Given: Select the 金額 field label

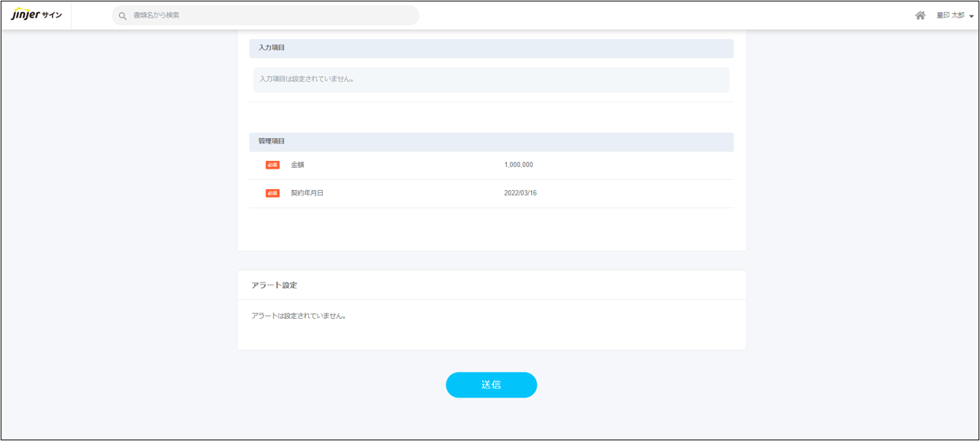Looking at the screenshot, I should point(298,165).
